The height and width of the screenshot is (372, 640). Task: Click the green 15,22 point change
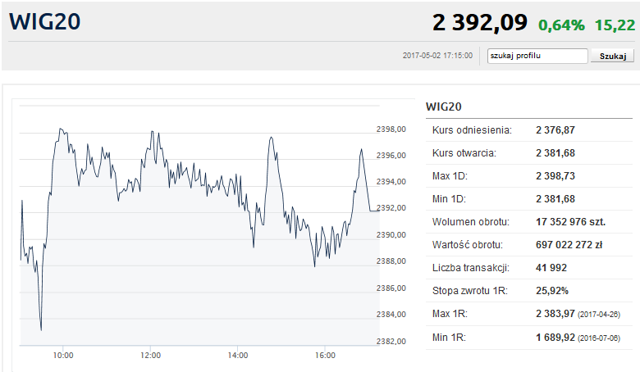click(615, 25)
